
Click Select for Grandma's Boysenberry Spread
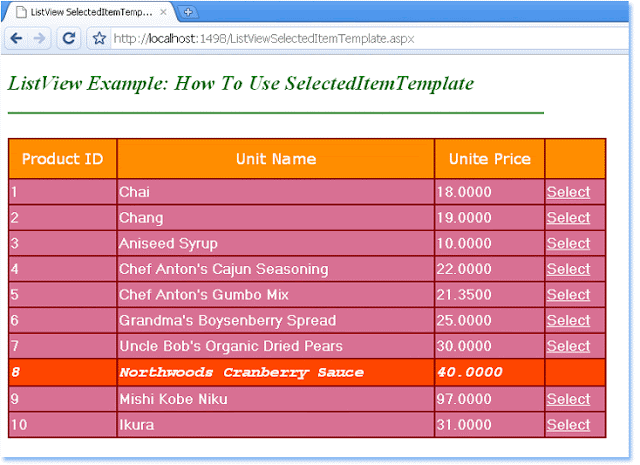[x=569, y=320]
